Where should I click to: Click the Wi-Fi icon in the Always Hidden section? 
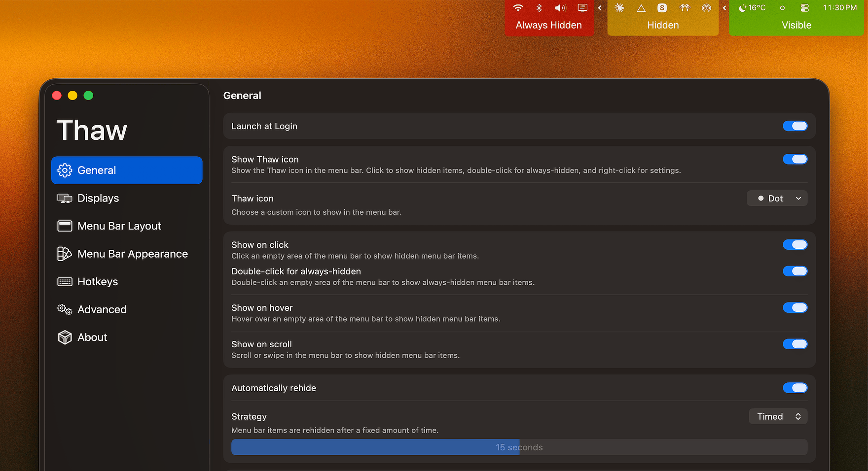click(518, 8)
